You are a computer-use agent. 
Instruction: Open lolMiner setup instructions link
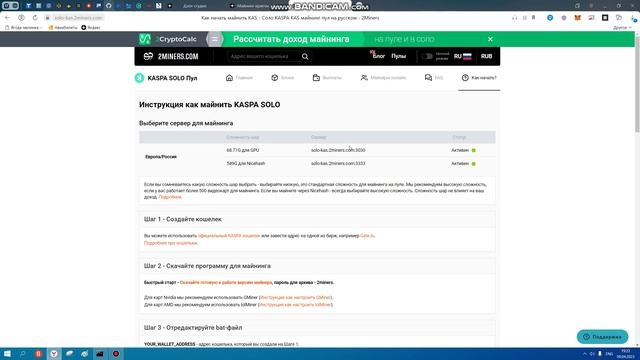click(x=295, y=304)
